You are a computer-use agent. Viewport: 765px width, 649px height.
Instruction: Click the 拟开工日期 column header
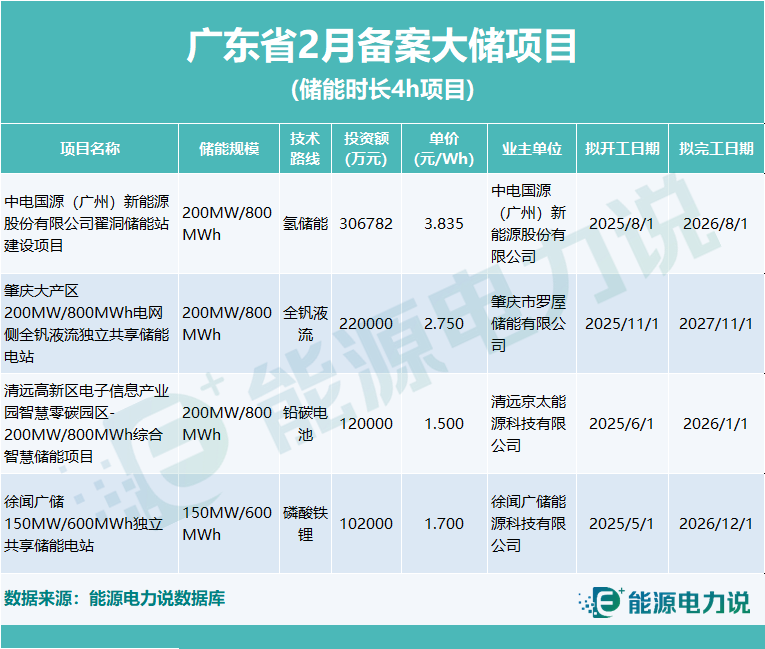[x=621, y=148]
